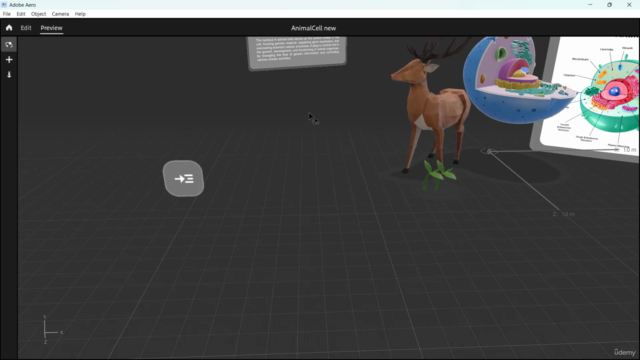
Task: Switch to the Edit tab
Action: point(26,28)
